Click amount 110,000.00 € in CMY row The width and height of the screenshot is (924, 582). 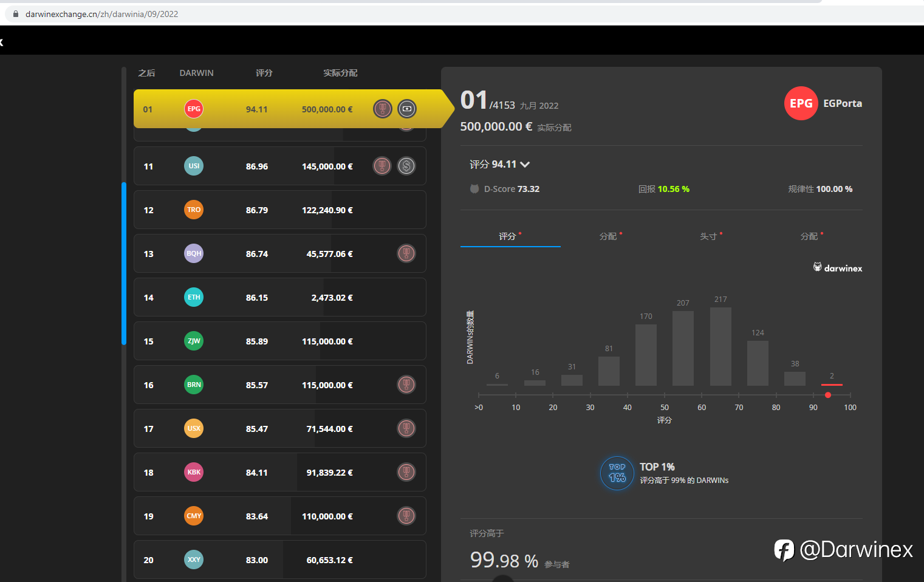click(x=327, y=516)
